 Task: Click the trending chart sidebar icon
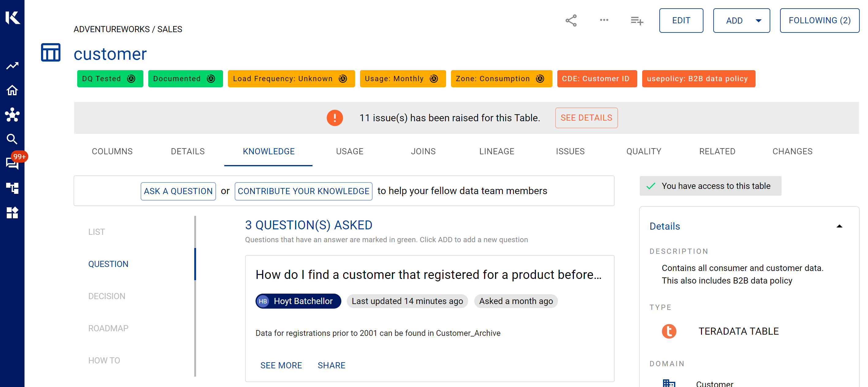pyautogui.click(x=12, y=66)
